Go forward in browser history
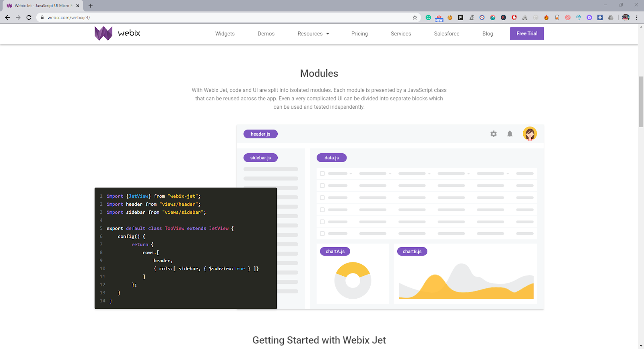 point(18,17)
